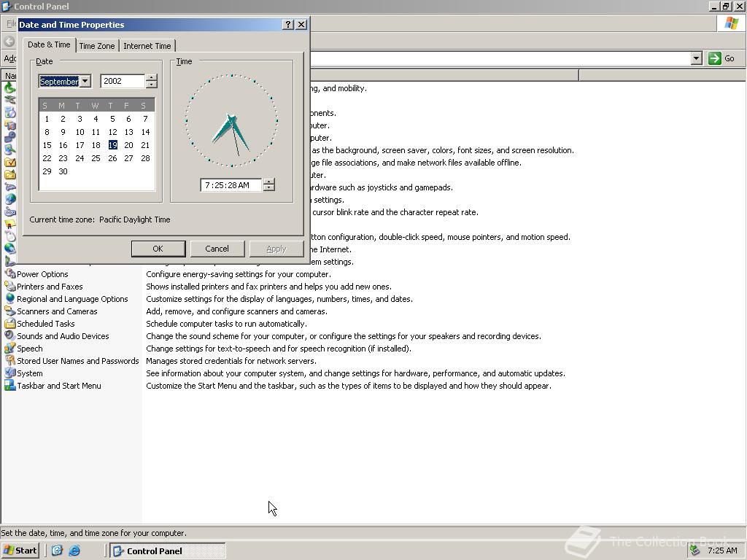Image resolution: width=747 pixels, height=560 pixels.
Task: Open Regional and Language Options icon
Action: click(10, 298)
